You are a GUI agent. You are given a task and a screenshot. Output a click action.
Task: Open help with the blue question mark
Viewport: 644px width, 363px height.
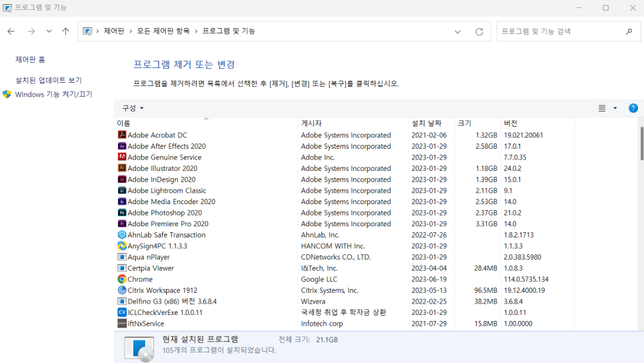pos(633,108)
